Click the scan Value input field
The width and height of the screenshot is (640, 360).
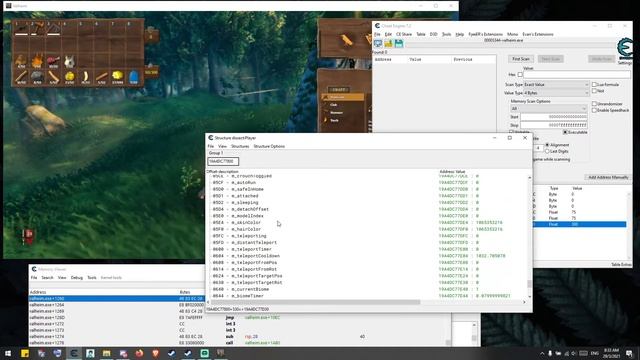click(x=577, y=75)
